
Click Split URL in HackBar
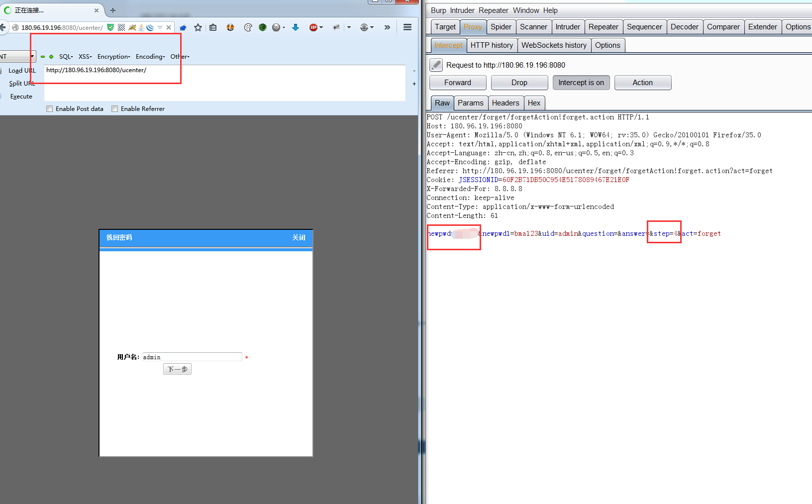[22, 84]
